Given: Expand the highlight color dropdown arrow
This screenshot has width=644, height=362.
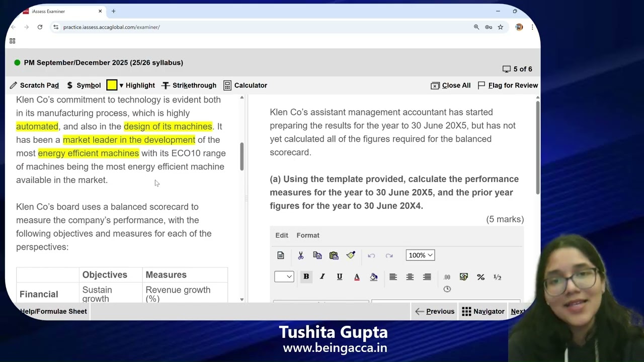Looking at the screenshot, I should 121,85.
